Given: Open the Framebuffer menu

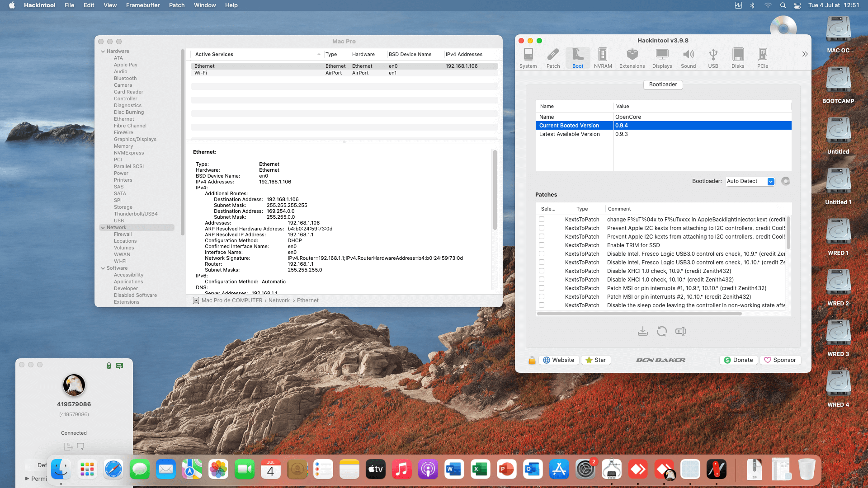Looking at the screenshot, I should pyautogui.click(x=142, y=5).
